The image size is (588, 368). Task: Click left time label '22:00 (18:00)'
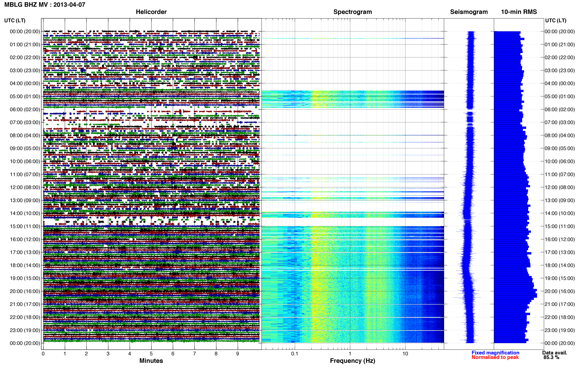(x=25, y=317)
